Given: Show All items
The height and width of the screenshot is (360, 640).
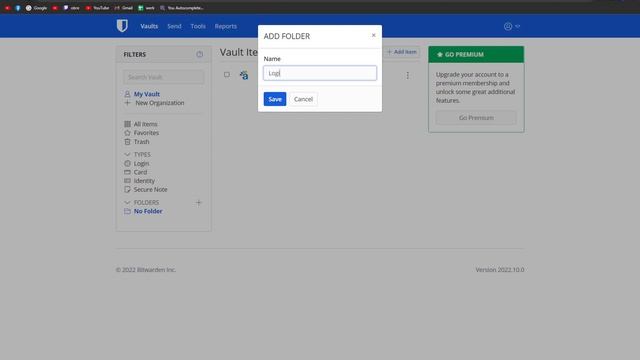Looking at the screenshot, I should 145,124.
